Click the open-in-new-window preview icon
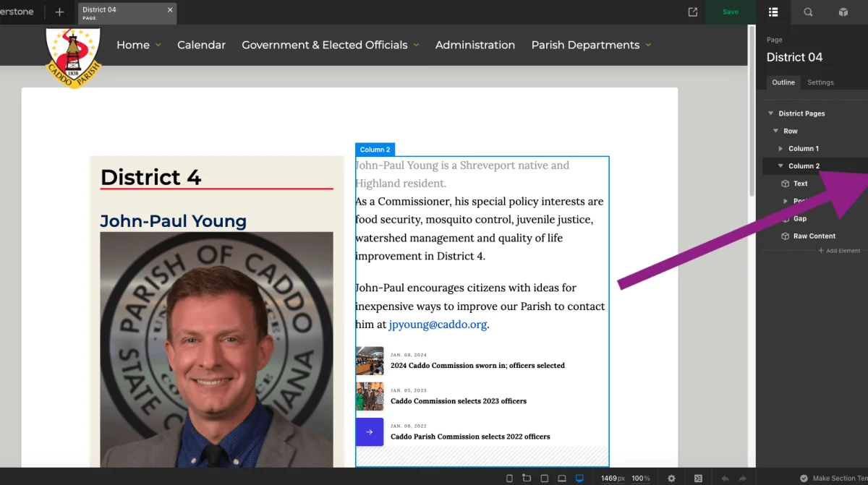The width and height of the screenshot is (868, 485). (693, 12)
